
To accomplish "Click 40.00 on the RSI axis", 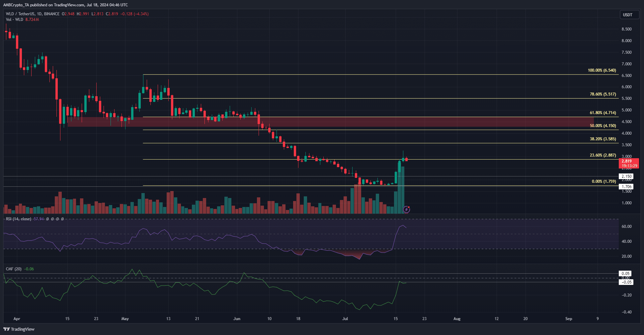I will (626, 241).
